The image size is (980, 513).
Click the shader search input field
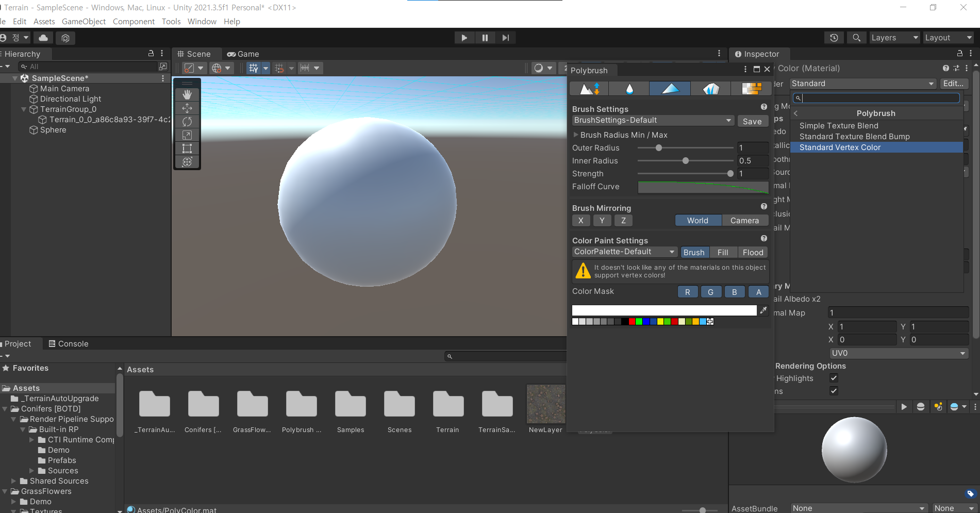tap(876, 98)
